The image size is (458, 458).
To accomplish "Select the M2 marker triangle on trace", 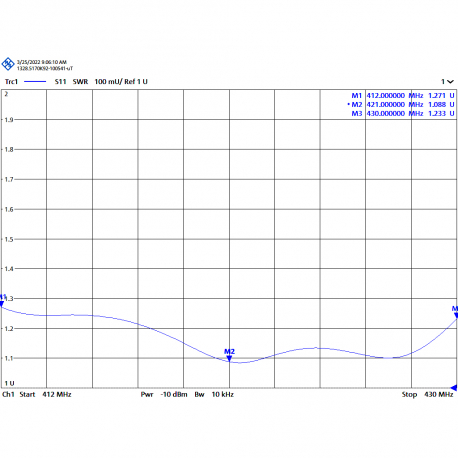I will pyautogui.click(x=229, y=359).
